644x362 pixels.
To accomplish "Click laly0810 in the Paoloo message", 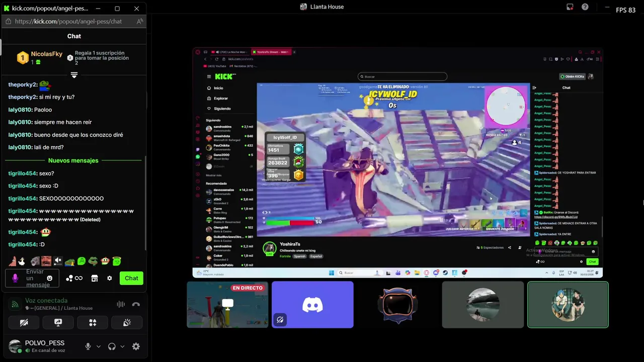I will click(x=20, y=110).
